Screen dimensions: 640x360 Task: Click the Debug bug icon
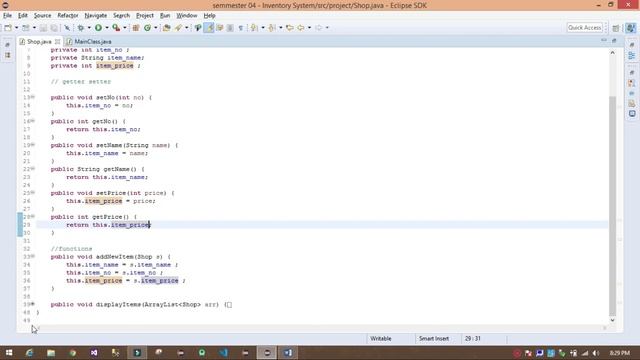point(81,28)
